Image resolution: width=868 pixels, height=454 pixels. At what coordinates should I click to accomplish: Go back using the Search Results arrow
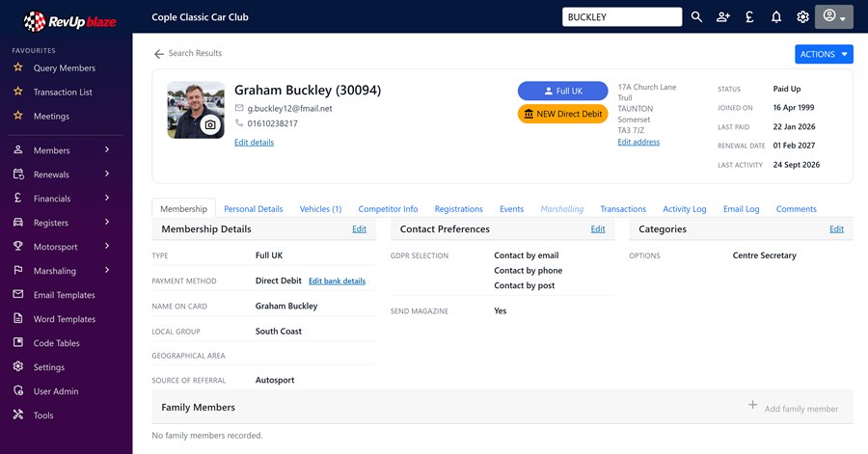[x=159, y=54]
